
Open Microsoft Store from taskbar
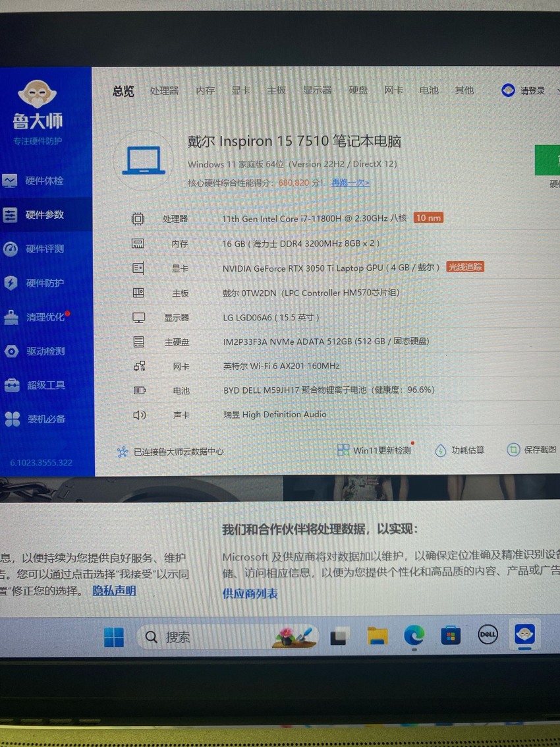[x=451, y=635]
